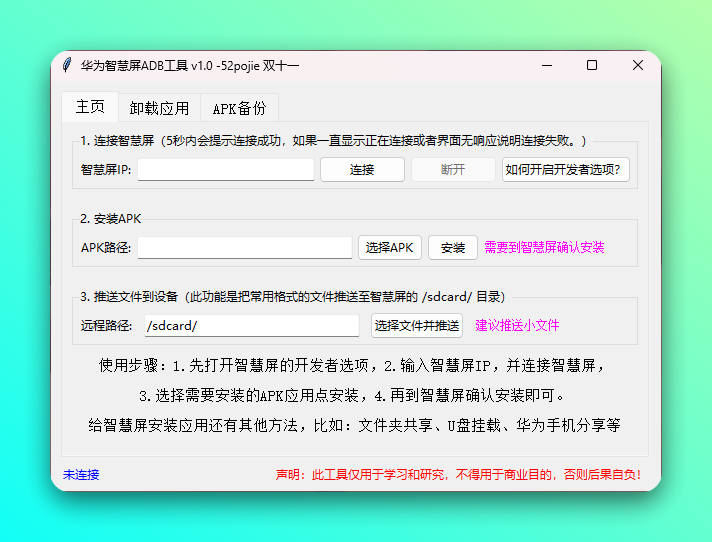The height and width of the screenshot is (542, 712).
Task: Click the line starting 3. 选择需要安装的APK
Action: (352, 396)
